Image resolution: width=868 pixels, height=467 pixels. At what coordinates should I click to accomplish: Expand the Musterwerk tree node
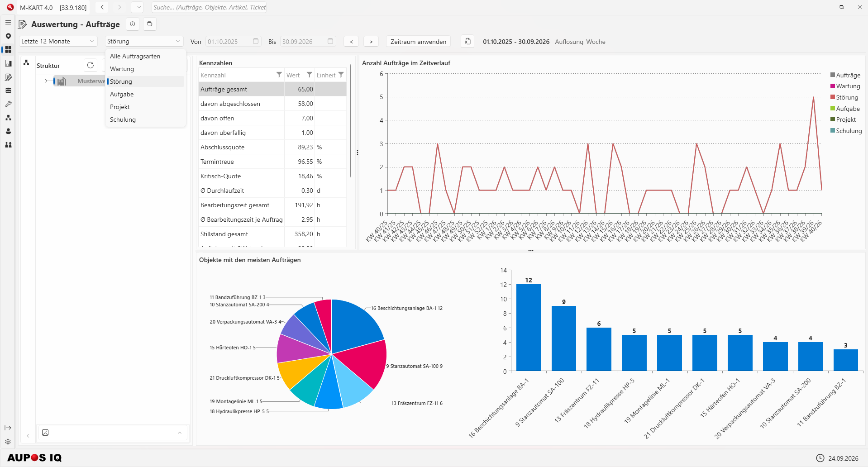click(46, 81)
